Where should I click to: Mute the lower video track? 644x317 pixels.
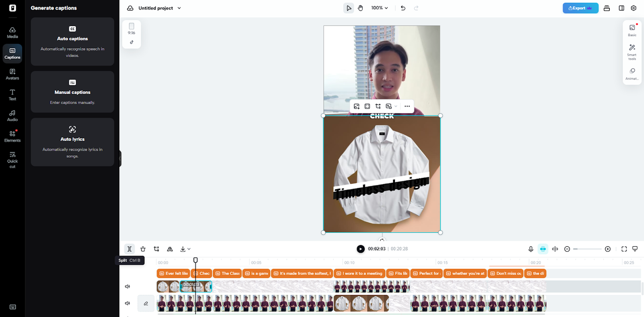point(127,303)
